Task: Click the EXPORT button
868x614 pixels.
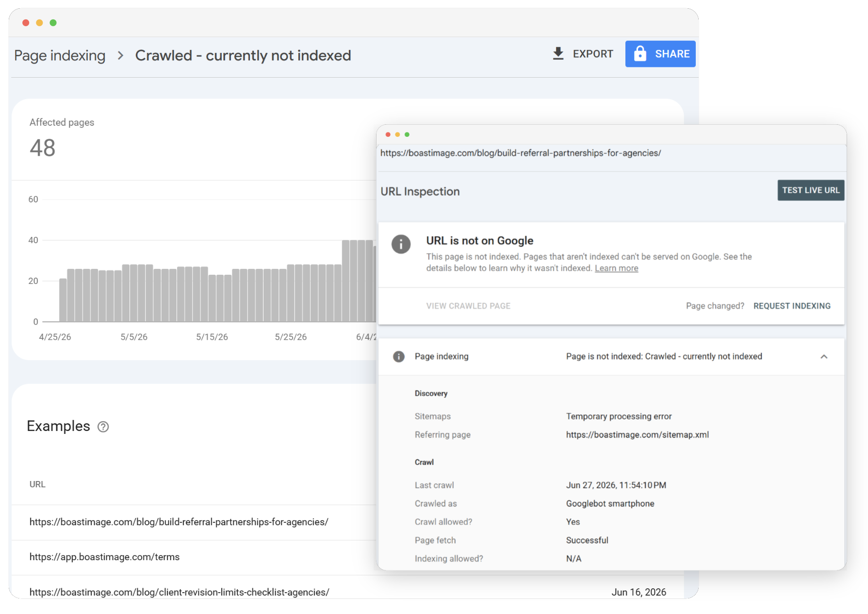Action: click(x=583, y=54)
